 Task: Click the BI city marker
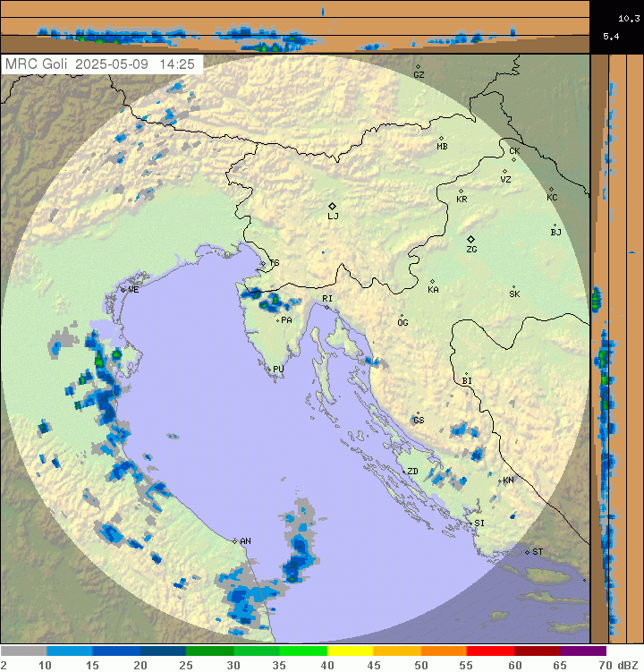point(467,374)
